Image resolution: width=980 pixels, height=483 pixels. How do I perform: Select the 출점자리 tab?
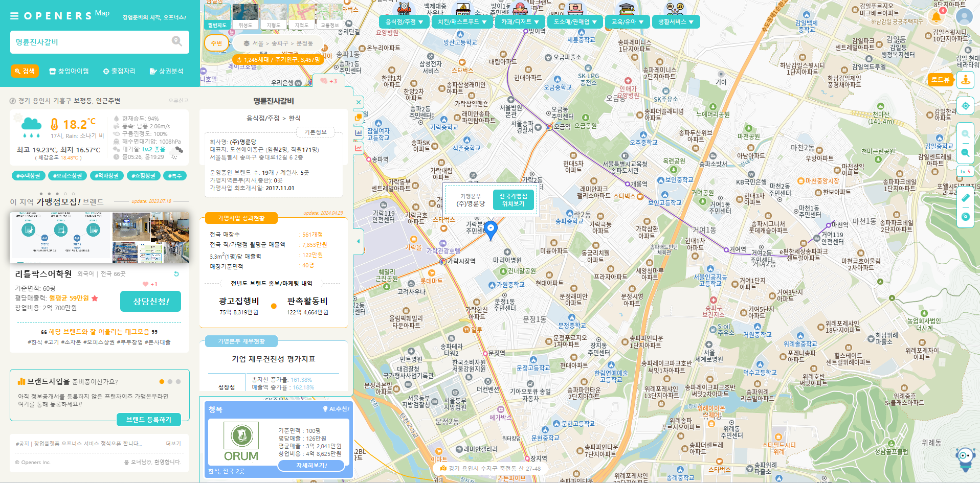pos(119,71)
